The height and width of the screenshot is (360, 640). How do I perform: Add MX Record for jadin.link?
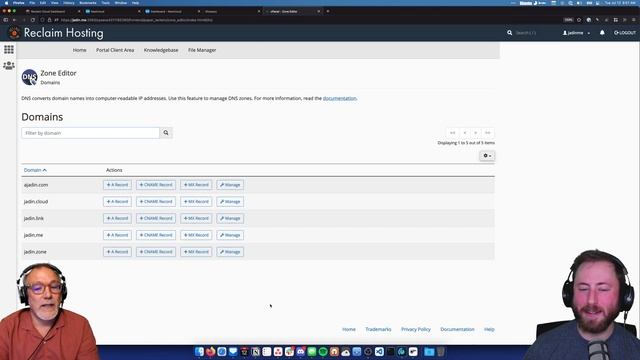tap(196, 218)
